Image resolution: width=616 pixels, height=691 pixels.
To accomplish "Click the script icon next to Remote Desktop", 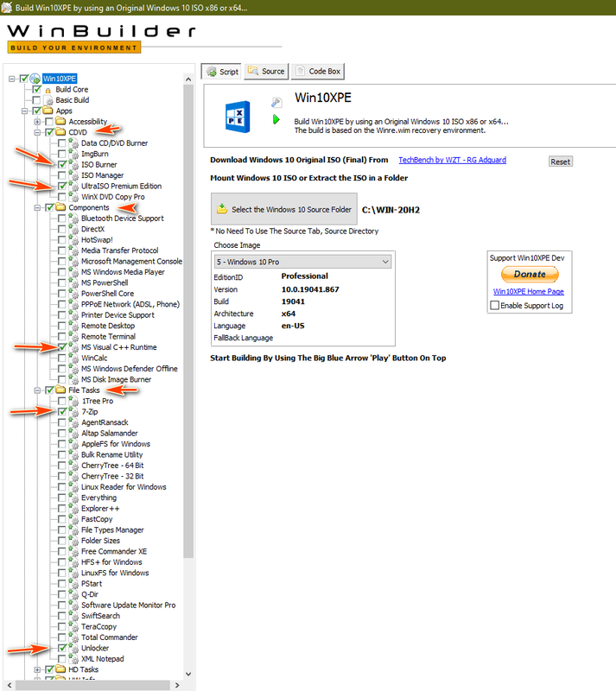I will point(73,326).
